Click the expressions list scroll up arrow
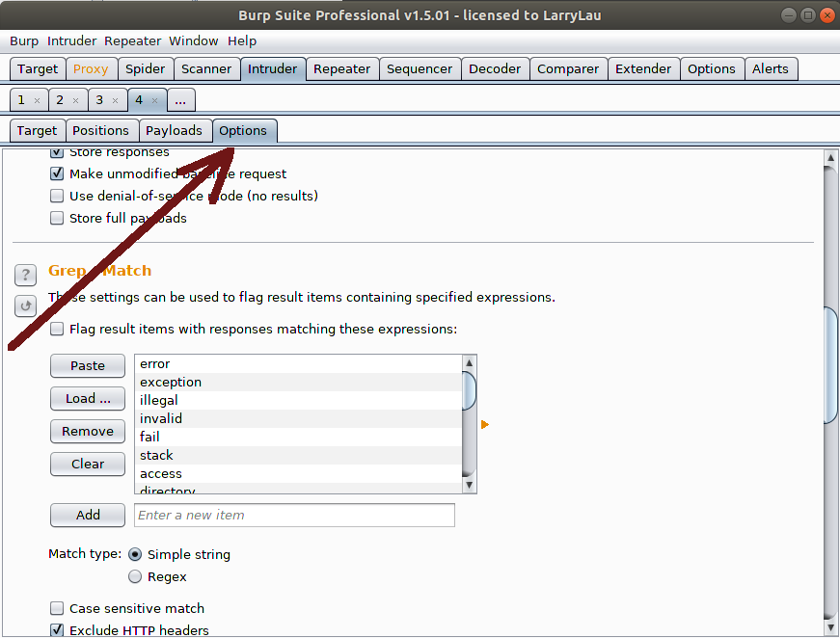This screenshot has height=638, width=840. (469, 363)
